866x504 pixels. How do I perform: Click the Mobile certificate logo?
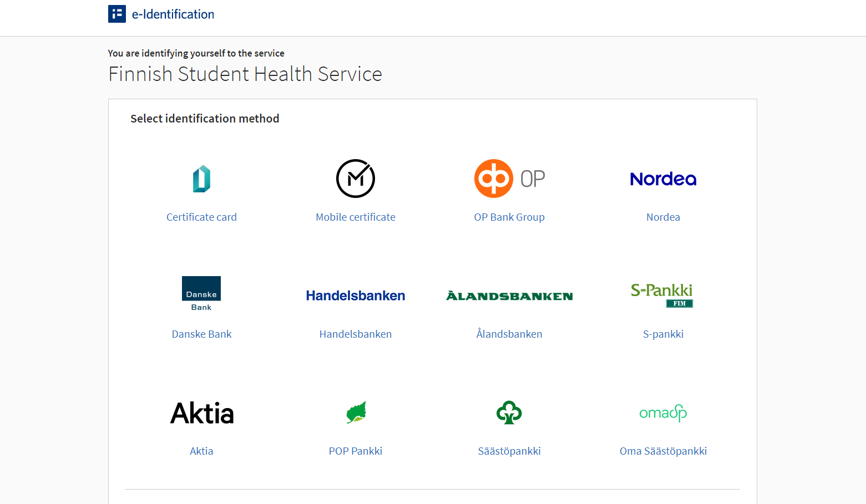(355, 179)
